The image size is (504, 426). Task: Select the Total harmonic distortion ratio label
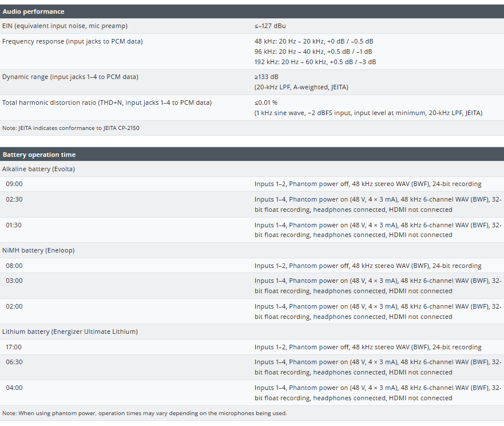point(106,102)
